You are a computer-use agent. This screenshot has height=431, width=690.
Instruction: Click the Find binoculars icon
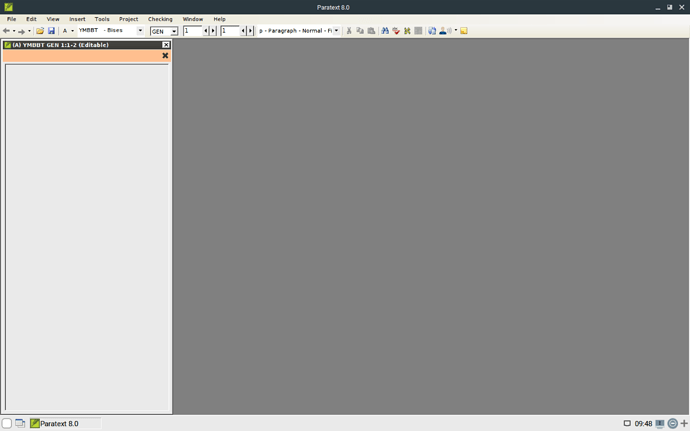click(x=385, y=31)
